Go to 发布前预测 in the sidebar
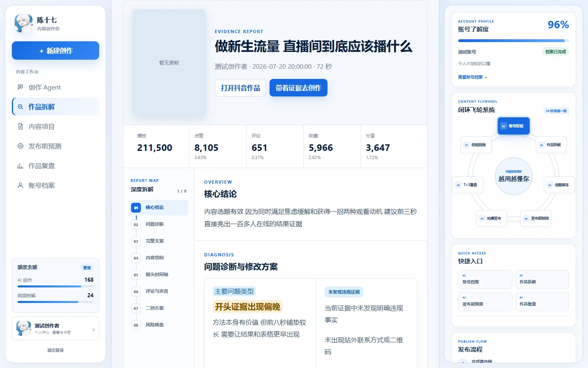The image size is (588, 368). pos(56,146)
